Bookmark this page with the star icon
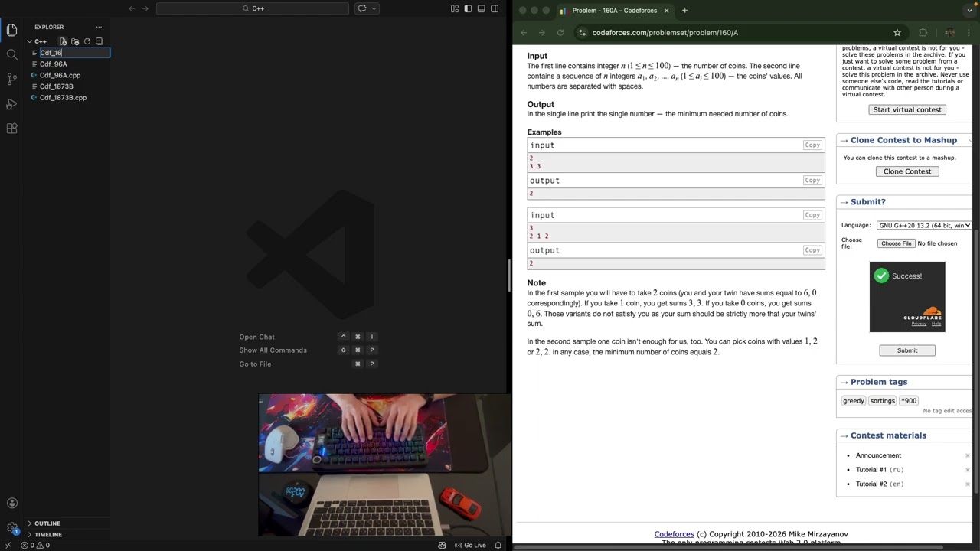The image size is (980, 551). pyautogui.click(x=897, y=33)
